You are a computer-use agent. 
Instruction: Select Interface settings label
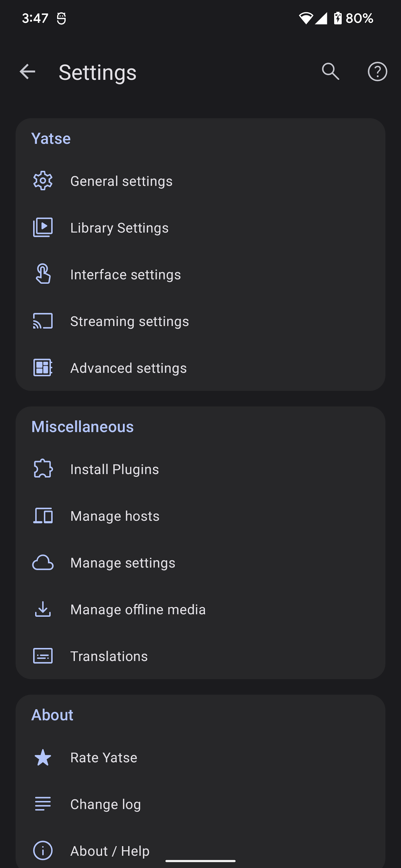tap(125, 275)
